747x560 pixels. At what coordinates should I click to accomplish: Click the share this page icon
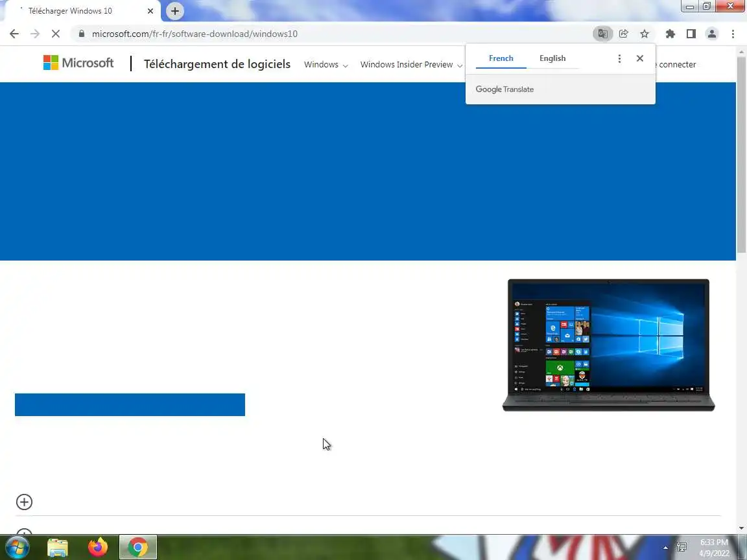[624, 34]
